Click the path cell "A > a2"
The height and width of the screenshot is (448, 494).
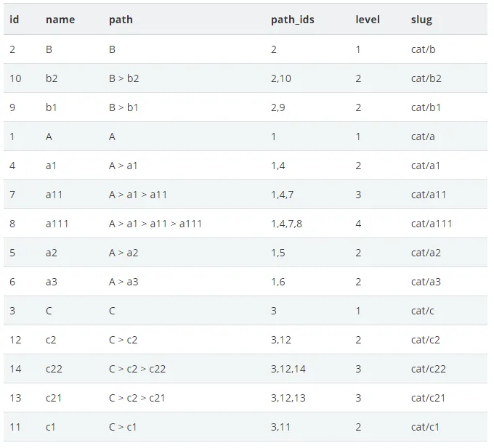click(x=123, y=253)
